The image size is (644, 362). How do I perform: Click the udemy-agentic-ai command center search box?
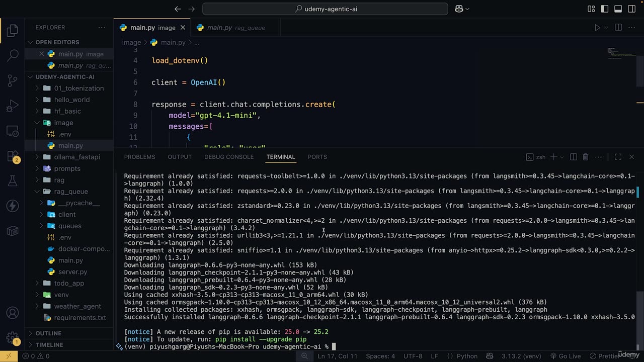tap(325, 9)
